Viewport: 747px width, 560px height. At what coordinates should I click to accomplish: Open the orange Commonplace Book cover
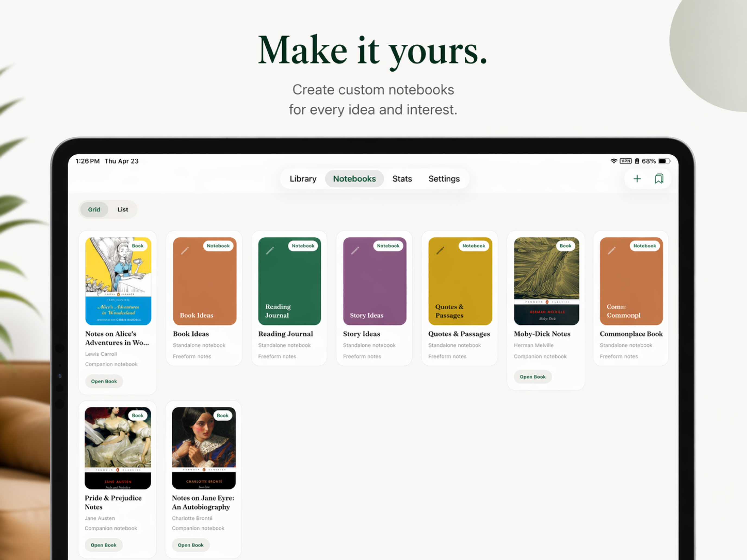click(631, 281)
